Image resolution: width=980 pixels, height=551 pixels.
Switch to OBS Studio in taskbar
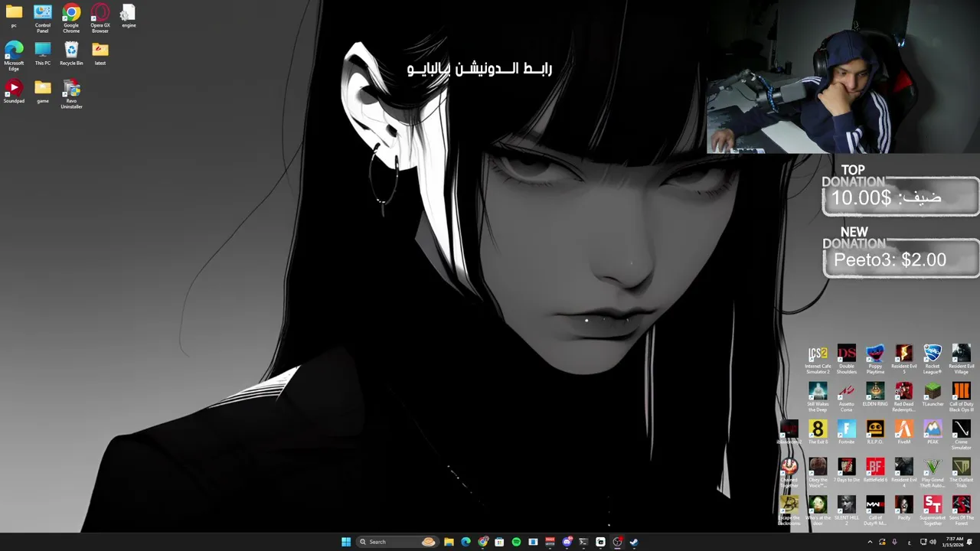tap(617, 542)
